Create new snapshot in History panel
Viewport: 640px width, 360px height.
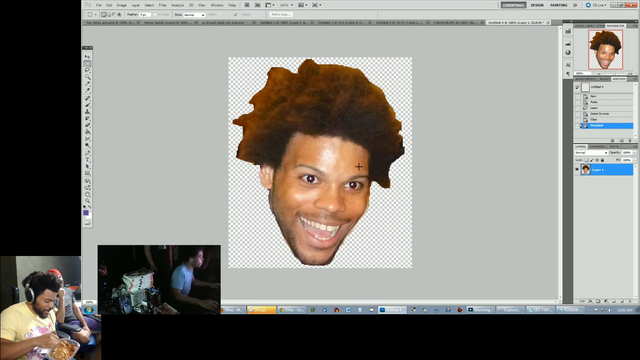pyautogui.click(x=621, y=140)
